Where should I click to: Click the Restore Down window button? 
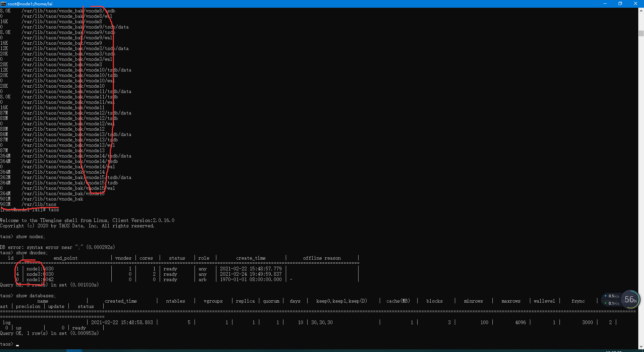[x=621, y=4]
